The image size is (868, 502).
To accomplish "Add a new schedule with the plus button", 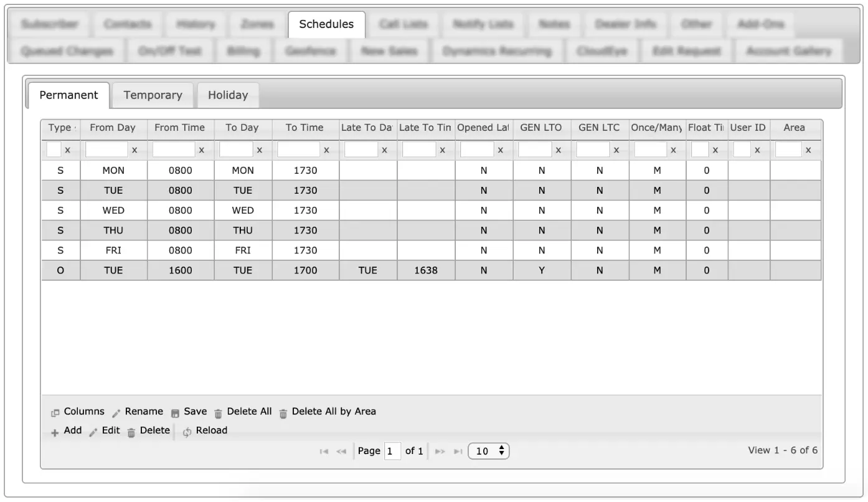I will pos(67,430).
